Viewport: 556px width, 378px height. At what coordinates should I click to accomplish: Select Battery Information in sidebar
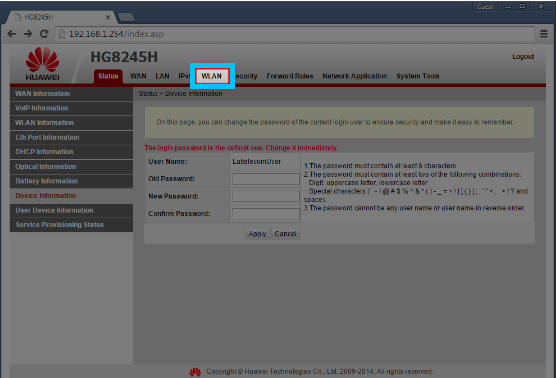tap(71, 181)
